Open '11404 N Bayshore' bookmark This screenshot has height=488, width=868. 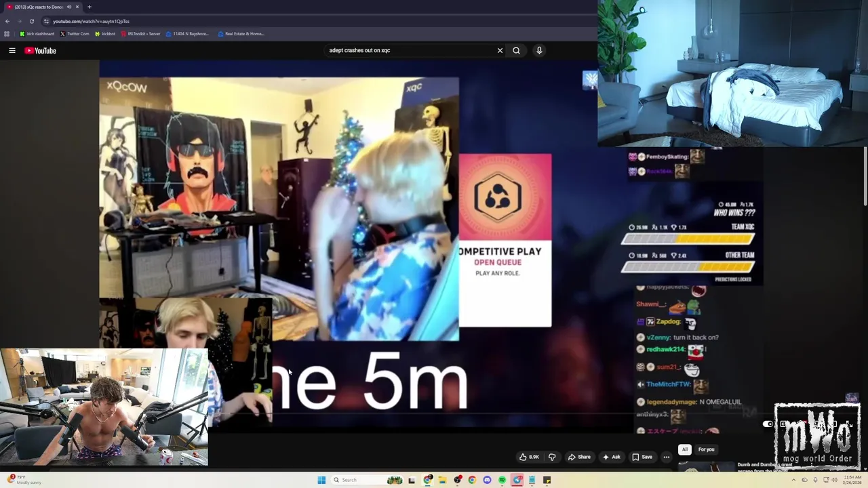coord(187,34)
